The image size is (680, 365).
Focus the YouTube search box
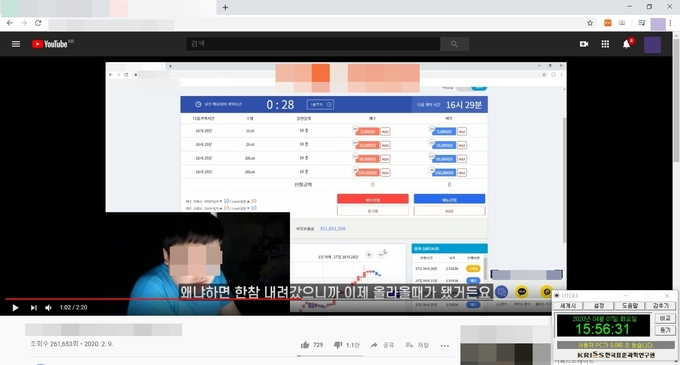click(x=313, y=44)
